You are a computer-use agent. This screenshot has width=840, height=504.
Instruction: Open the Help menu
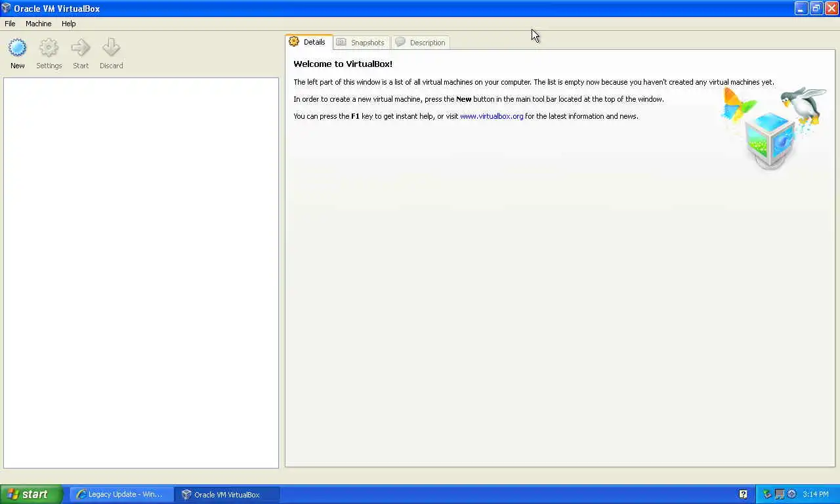(x=69, y=24)
